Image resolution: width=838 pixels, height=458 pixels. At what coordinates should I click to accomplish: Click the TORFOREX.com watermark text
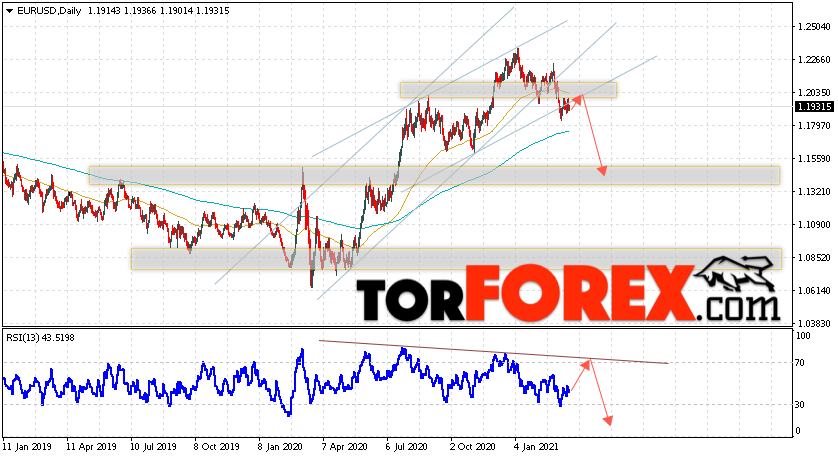568,293
